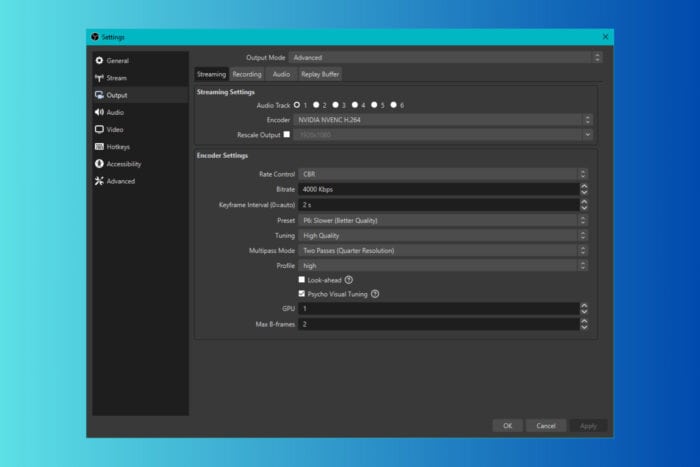This screenshot has height=467, width=700.
Task: Open the Encoder NVIDIA NVENC H.264 dropdown
Action: click(x=443, y=120)
